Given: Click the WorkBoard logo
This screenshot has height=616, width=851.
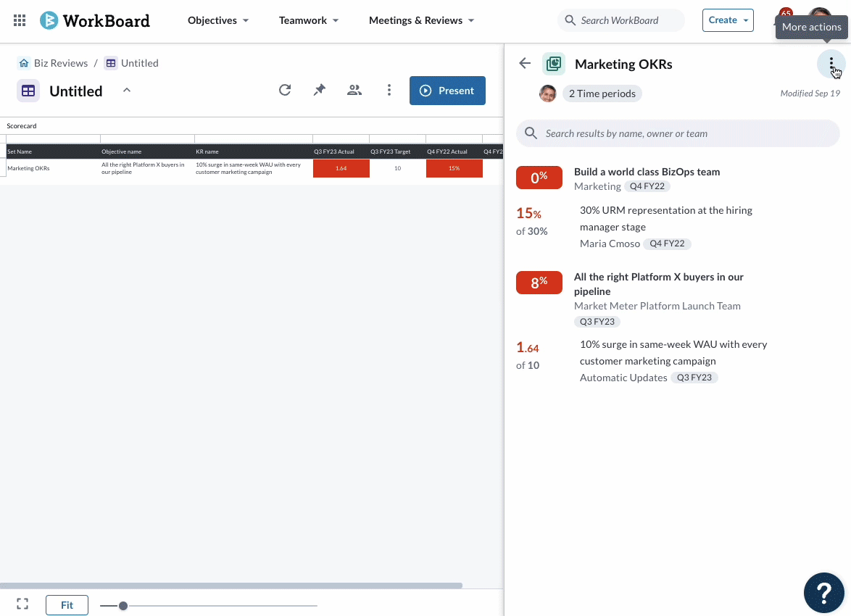Looking at the screenshot, I should (95, 20).
